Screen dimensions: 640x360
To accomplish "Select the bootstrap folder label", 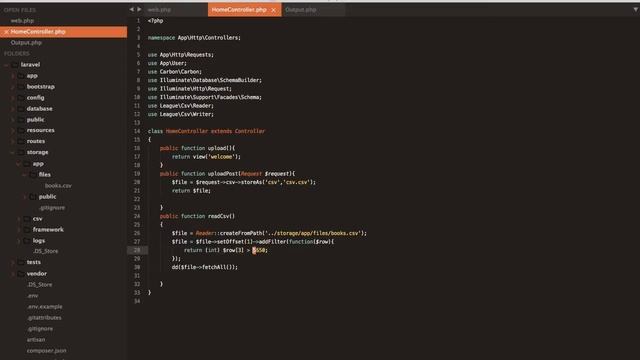I will pyautogui.click(x=40, y=87).
